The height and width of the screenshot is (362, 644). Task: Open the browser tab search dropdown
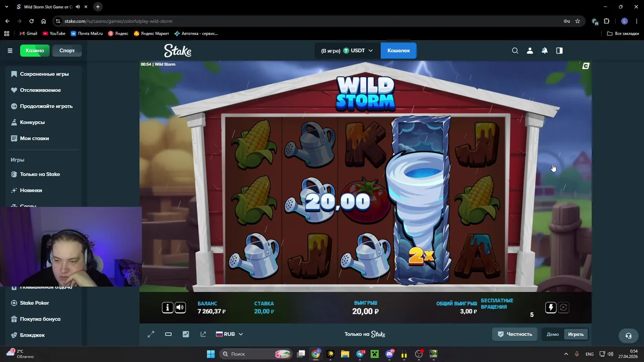7,7
